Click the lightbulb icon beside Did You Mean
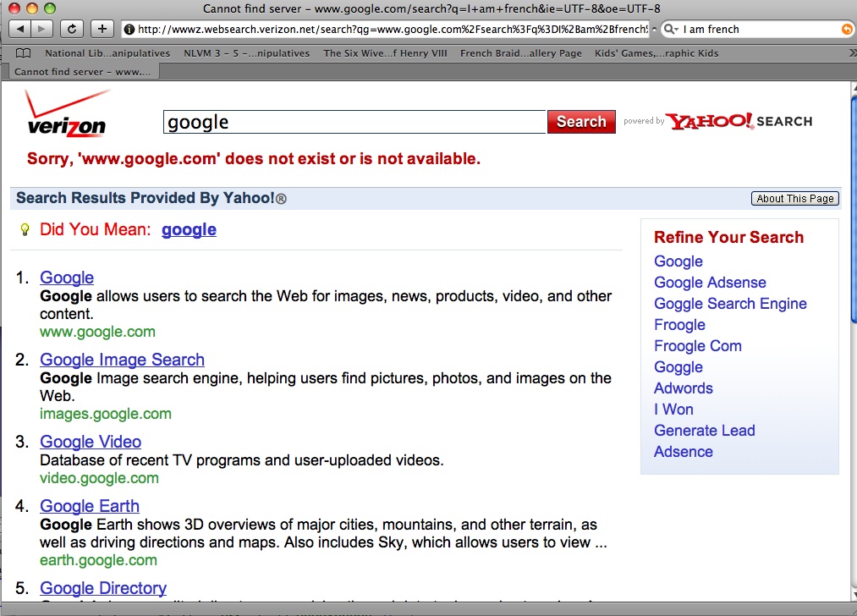Image resolution: width=857 pixels, height=616 pixels. click(x=25, y=229)
